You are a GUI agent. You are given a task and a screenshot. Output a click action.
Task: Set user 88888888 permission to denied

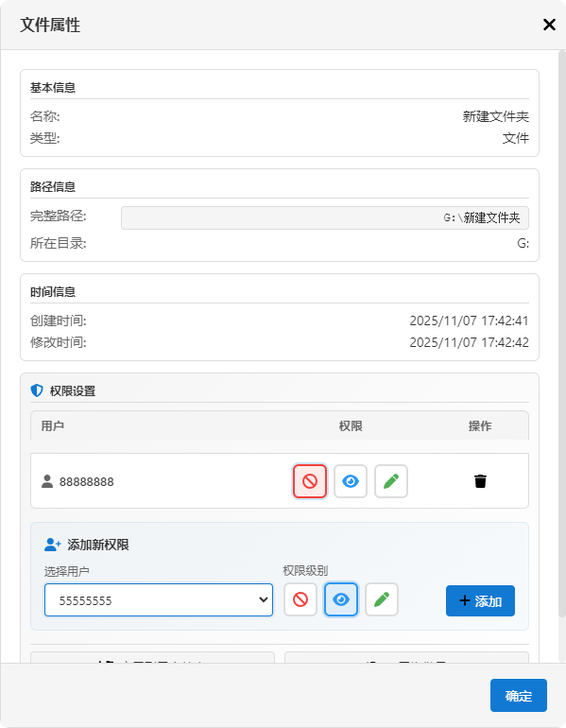(x=310, y=481)
